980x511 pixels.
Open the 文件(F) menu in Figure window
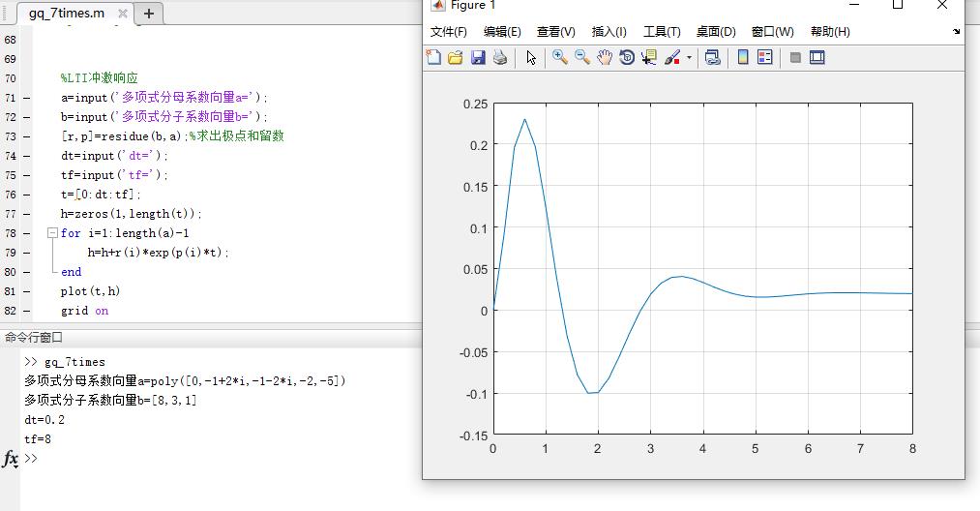[448, 31]
